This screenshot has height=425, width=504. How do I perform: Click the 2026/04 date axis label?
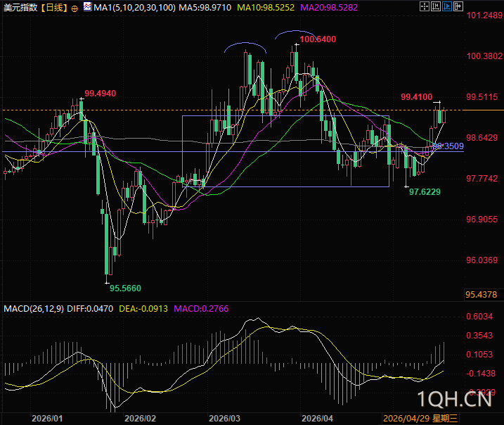coord(317,419)
